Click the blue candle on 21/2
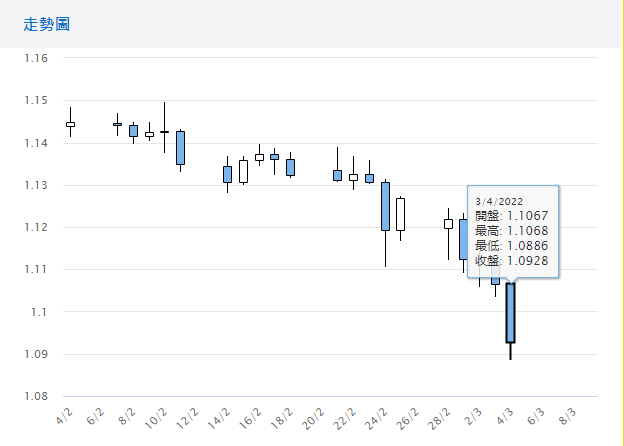The height and width of the screenshot is (446, 624). click(337, 175)
